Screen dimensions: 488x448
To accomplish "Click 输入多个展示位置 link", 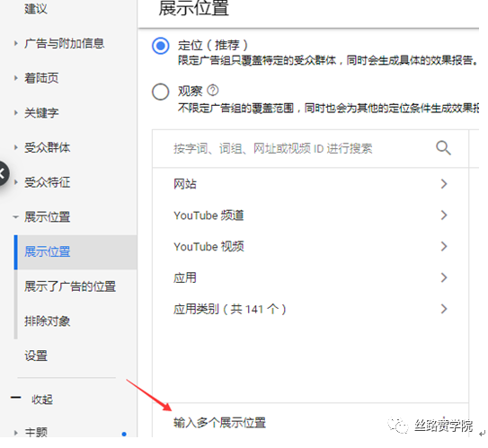I will [219, 423].
